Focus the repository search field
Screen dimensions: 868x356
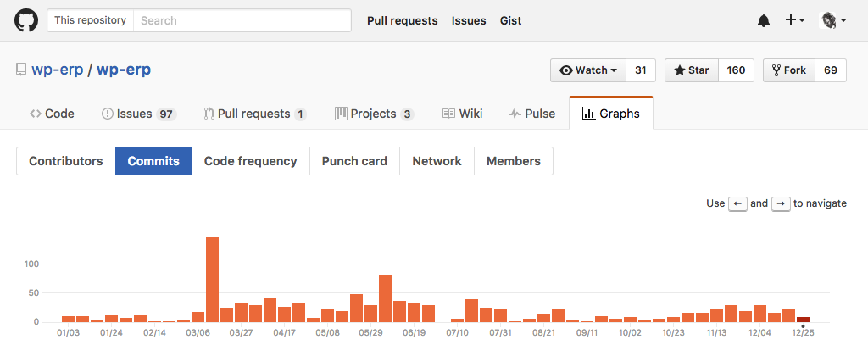pos(242,20)
